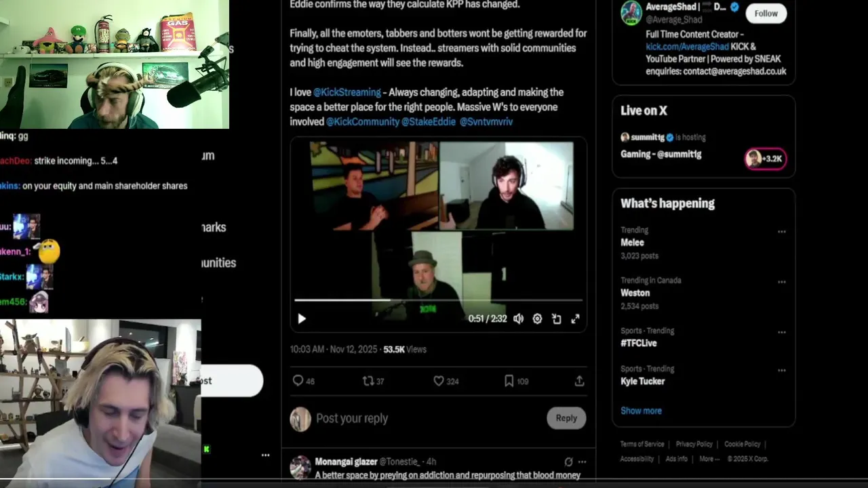Open tweet timestamp 10:03 AM Nov 12, 2025

333,350
